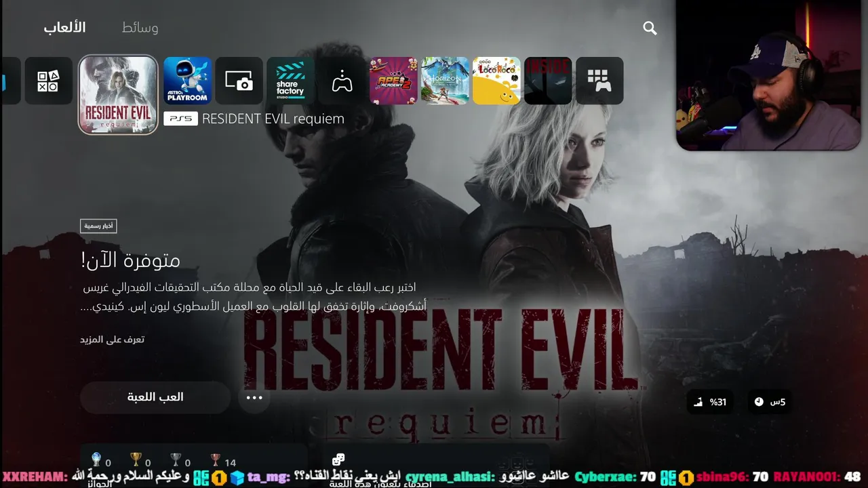The image size is (868, 488).
Task: Open the INSIDE game tile
Action: coord(549,81)
